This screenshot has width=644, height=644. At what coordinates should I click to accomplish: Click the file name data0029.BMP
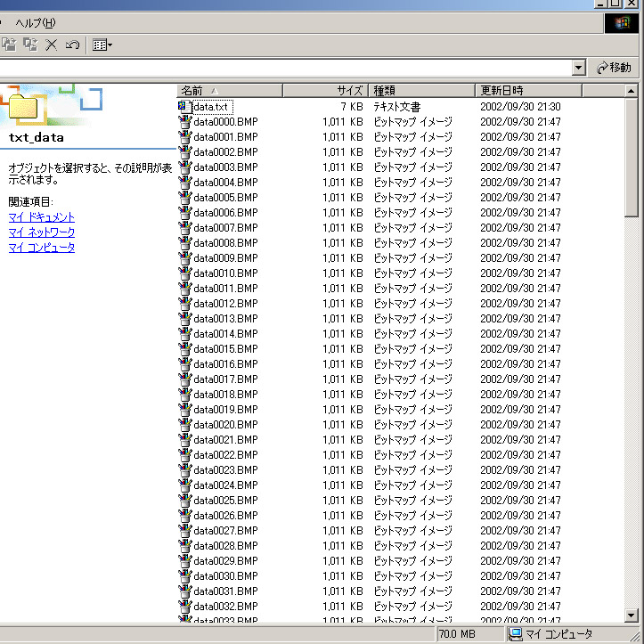[x=225, y=561]
